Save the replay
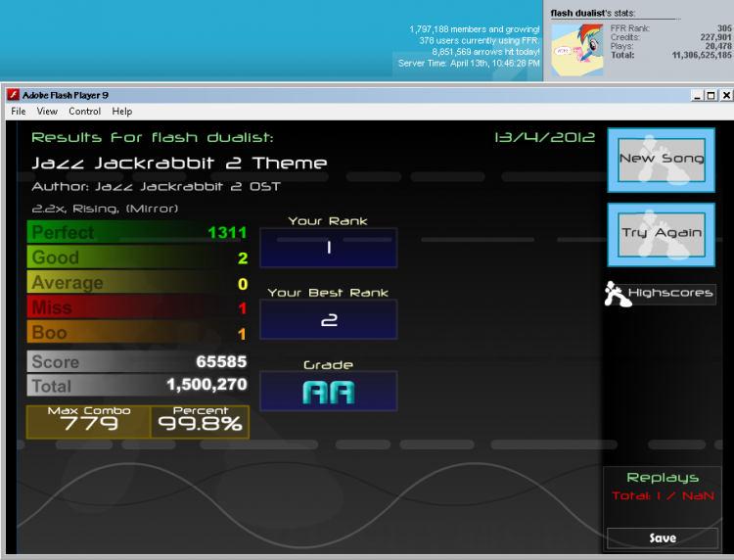The height and width of the screenshot is (560, 734). coord(663,538)
